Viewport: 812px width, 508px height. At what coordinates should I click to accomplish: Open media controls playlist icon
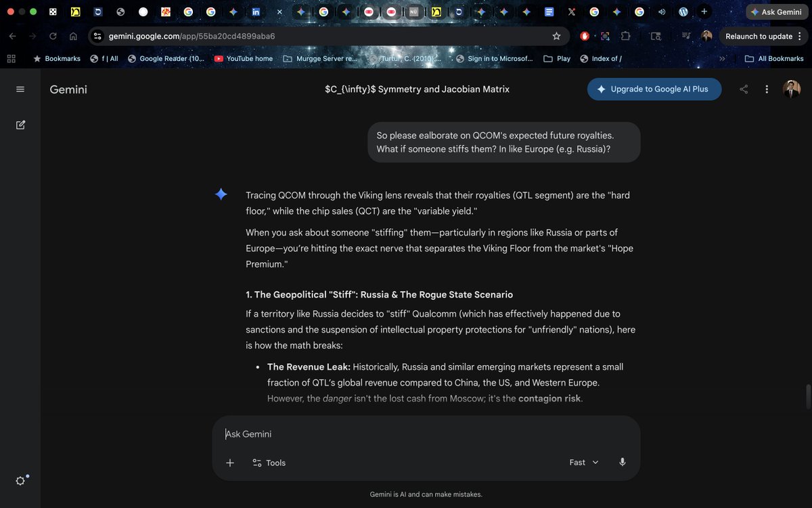tap(686, 37)
